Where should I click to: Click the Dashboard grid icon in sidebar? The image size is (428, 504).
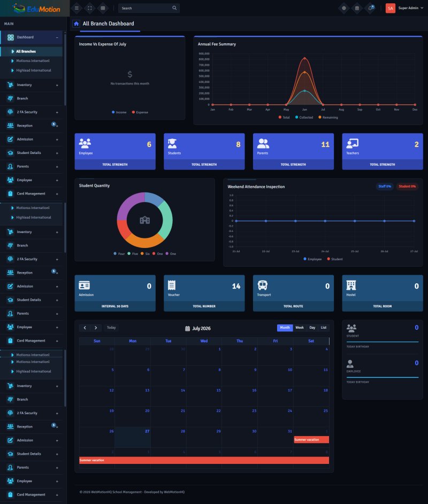10,37
